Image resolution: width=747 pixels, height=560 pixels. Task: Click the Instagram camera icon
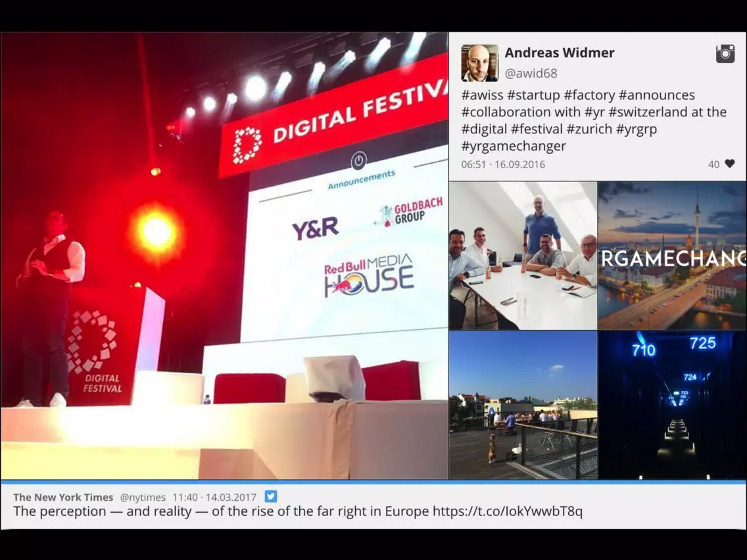pyautogui.click(x=725, y=54)
